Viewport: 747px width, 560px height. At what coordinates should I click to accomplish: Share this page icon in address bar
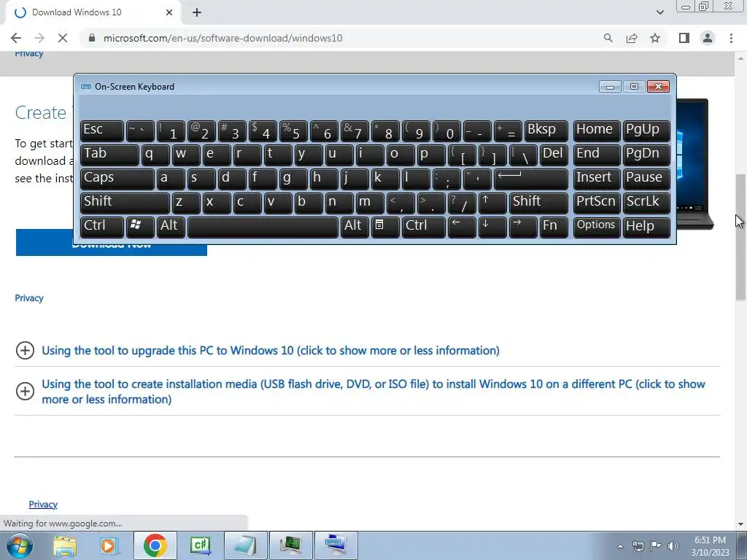point(632,38)
